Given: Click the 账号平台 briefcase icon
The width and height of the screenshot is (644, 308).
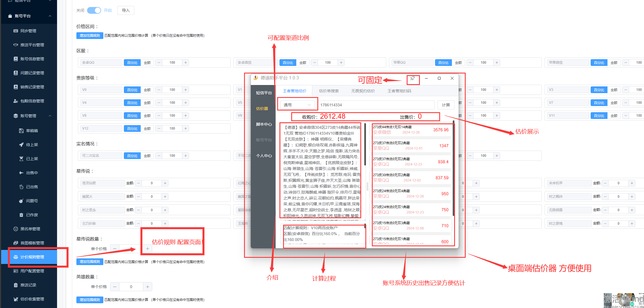Looking at the screenshot, I should click(x=10, y=16).
